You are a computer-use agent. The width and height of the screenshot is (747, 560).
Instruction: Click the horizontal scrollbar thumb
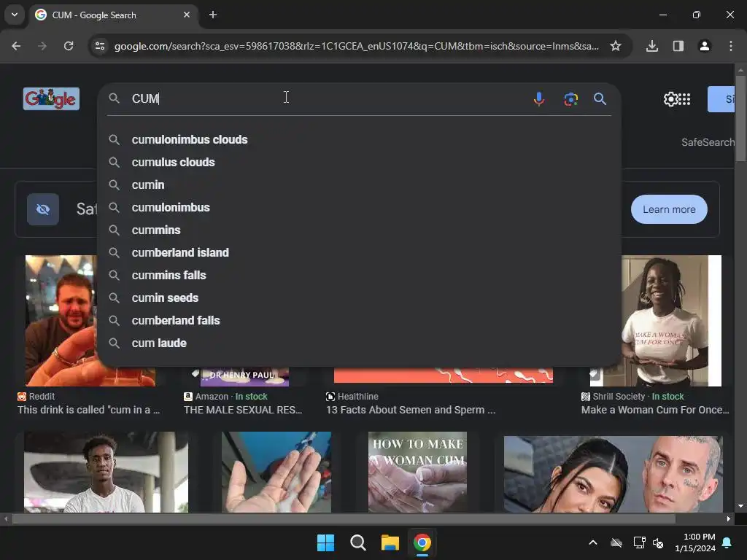click(x=344, y=518)
